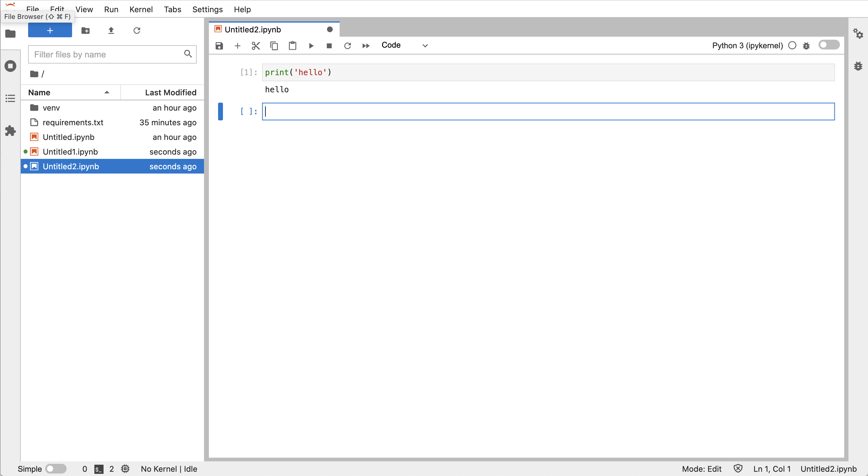Interrupt the kernel with stop icon
This screenshot has width=868, height=476.
point(329,46)
